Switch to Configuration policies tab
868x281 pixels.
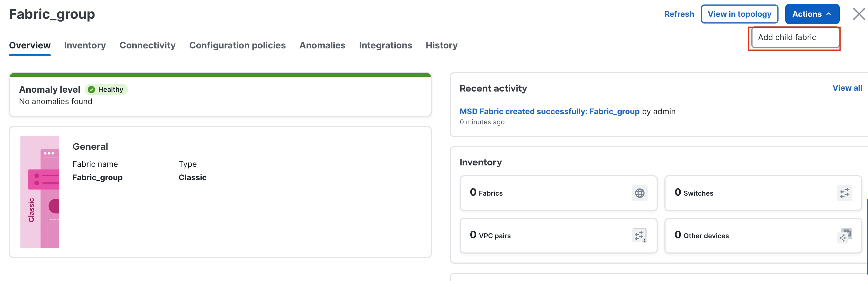pos(238,45)
